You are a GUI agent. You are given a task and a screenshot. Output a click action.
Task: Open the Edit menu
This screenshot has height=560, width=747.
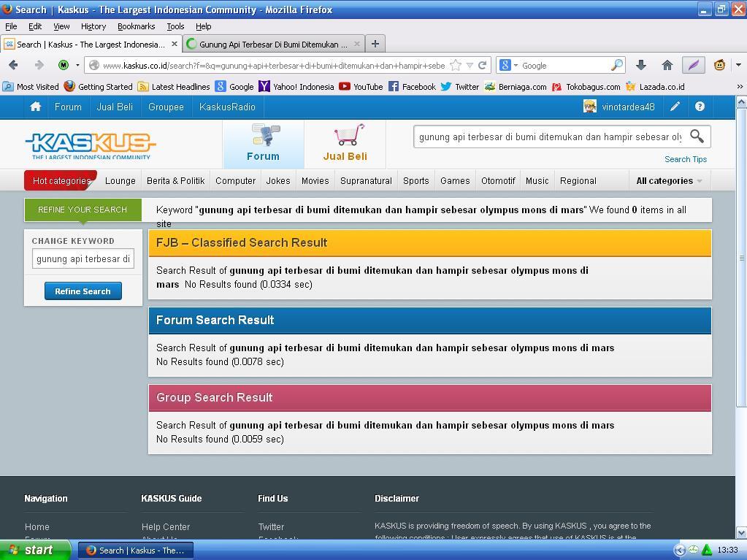point(35,26)
